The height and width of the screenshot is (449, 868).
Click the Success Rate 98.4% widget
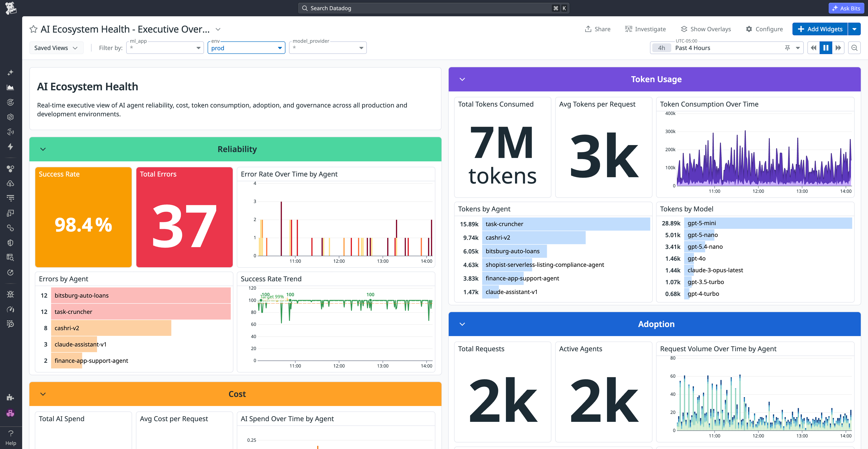click(x=83, y=217)
